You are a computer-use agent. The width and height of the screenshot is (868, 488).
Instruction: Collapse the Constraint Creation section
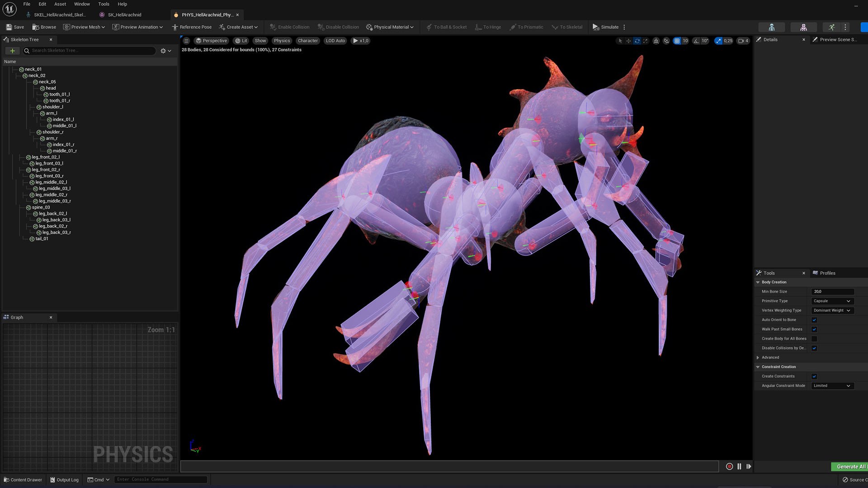[x=758, y=367]
